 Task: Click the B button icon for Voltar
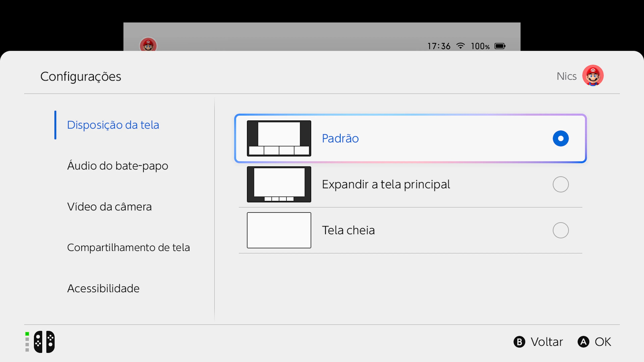click(x=519, y=342)
